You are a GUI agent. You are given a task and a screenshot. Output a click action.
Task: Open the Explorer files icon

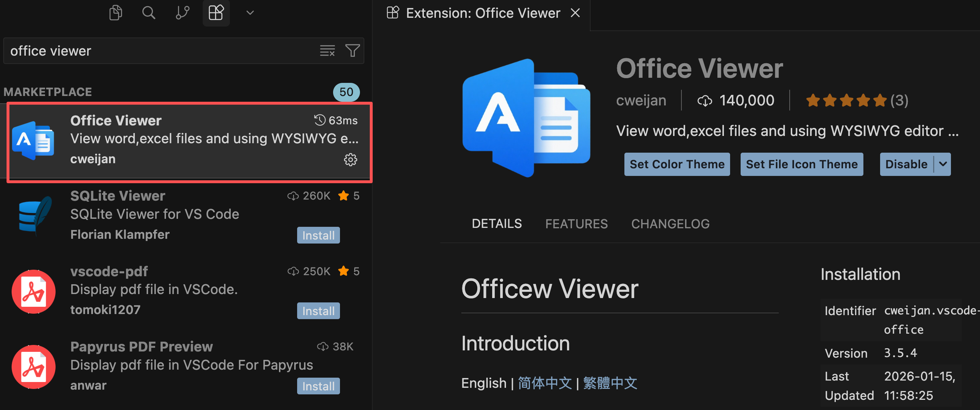(116, 13)
